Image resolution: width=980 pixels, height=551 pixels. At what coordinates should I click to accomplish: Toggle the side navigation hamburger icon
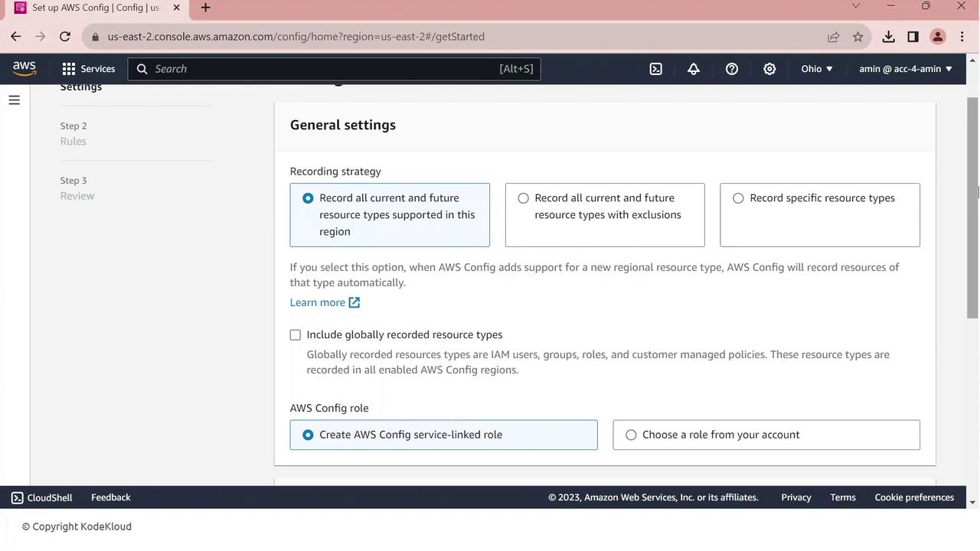click(14, 100)
